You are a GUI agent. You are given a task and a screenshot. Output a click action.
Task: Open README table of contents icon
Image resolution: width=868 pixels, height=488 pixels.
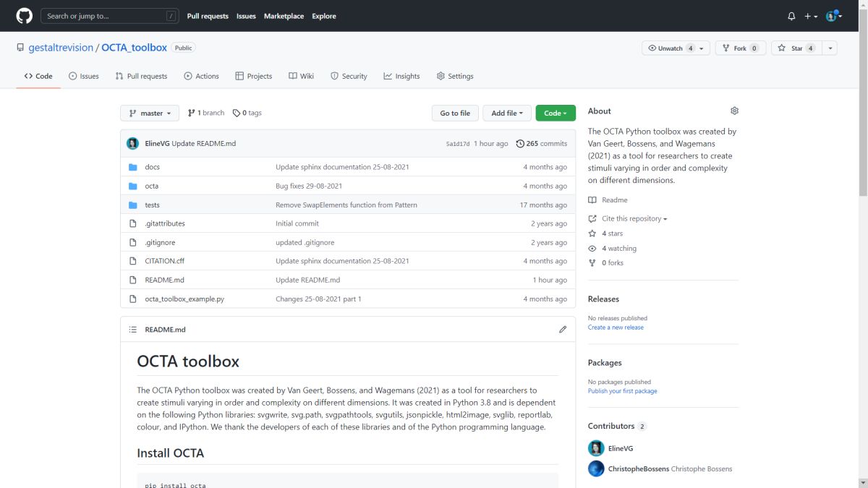132,329
